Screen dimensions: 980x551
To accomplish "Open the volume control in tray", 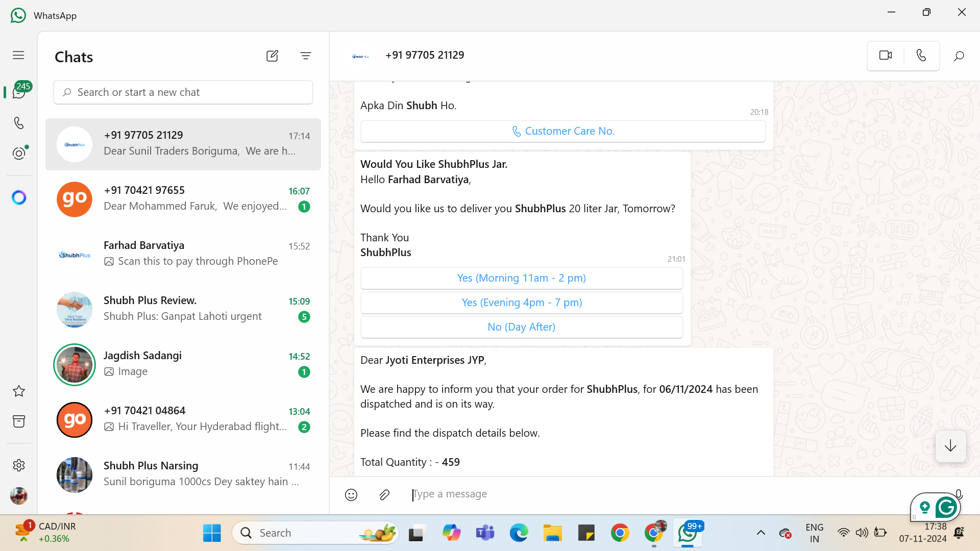I will (x=862, y=533).
